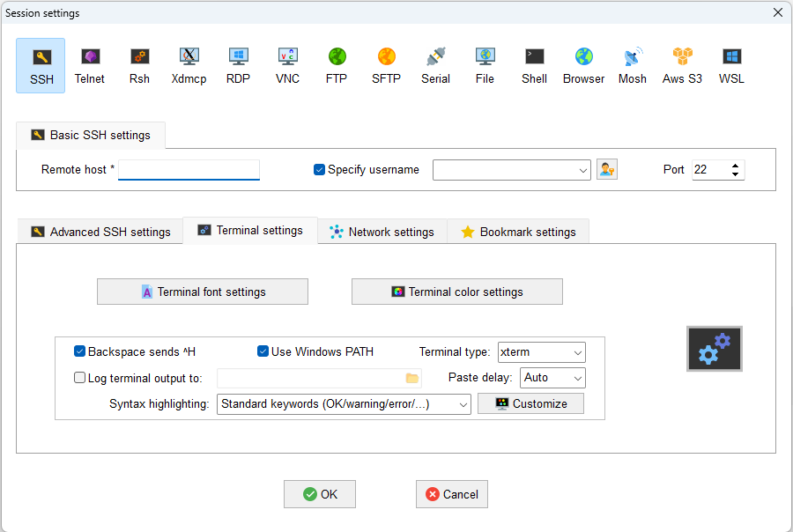The width and height of the screenshot is (793, 532).
Task: Confirm with the OK button
Action: click(x=320, y=494)
